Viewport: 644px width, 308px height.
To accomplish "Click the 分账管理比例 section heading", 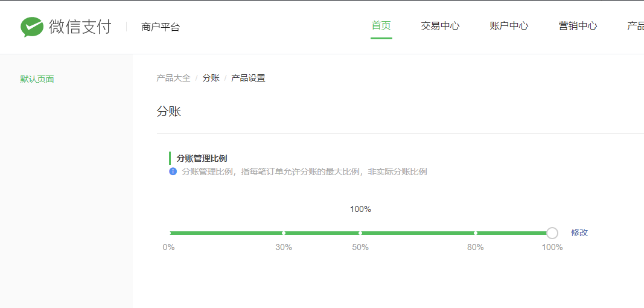I will click(202, 158).
